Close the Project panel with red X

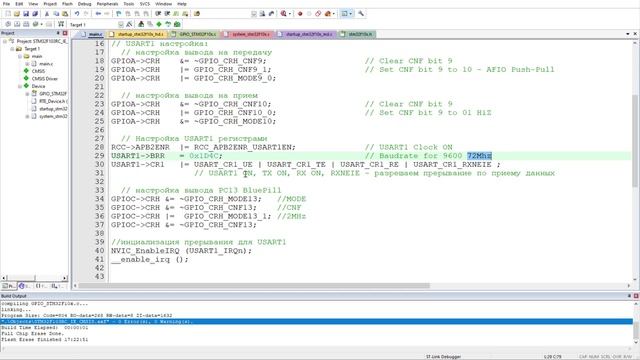click(65, 33)
